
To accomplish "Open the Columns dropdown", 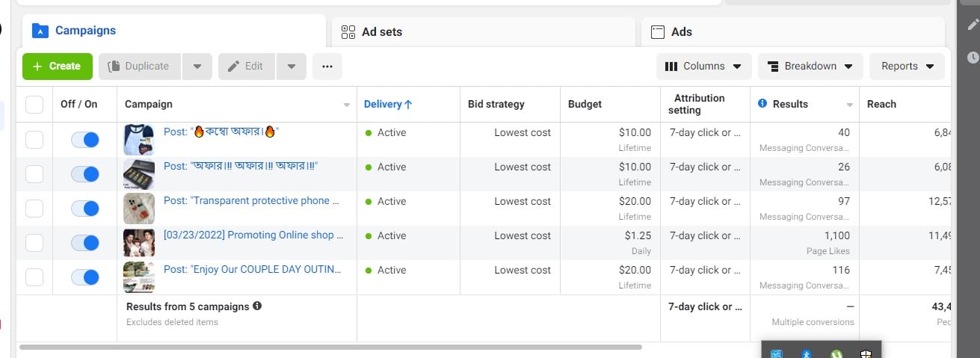I will pos(703,66).
